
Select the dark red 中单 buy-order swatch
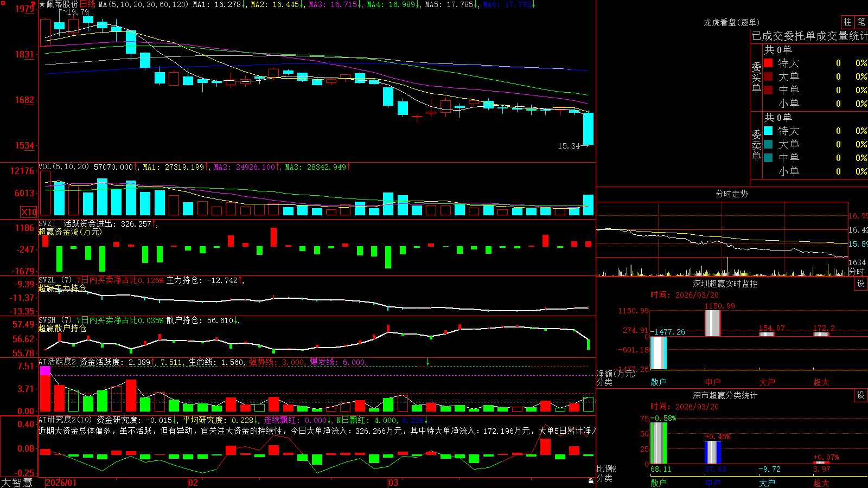pyautogui.click(x=768, y=89)
